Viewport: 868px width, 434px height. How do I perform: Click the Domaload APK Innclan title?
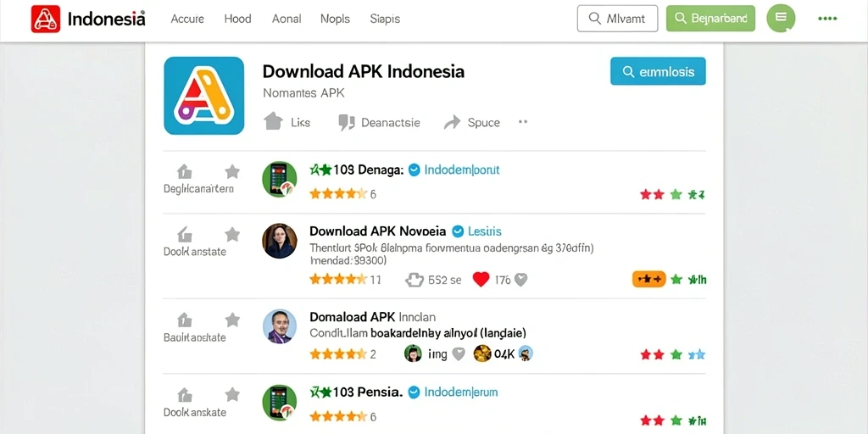tap(372, 317)
